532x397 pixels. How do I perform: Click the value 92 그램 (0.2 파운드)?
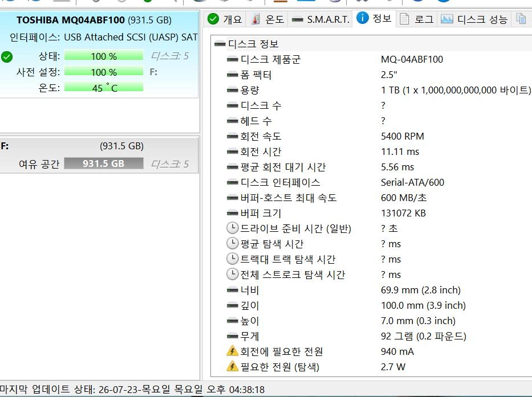click(x=424, y=336)
